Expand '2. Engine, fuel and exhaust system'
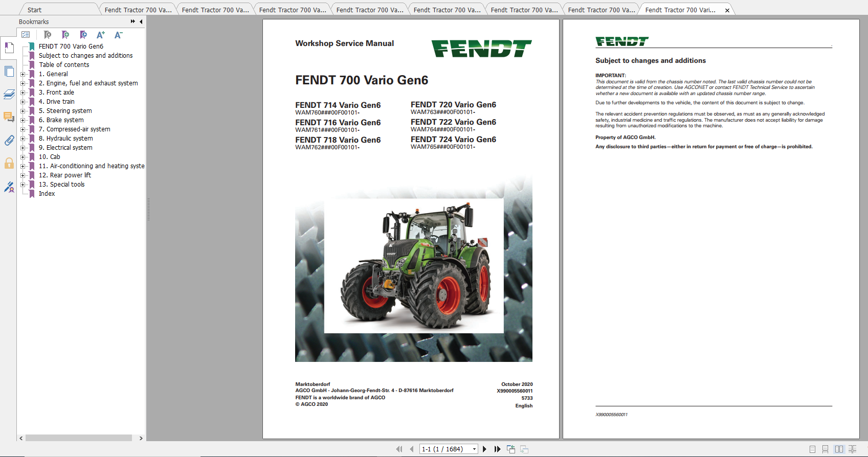868x457 pixels. (x=23, y=83)
